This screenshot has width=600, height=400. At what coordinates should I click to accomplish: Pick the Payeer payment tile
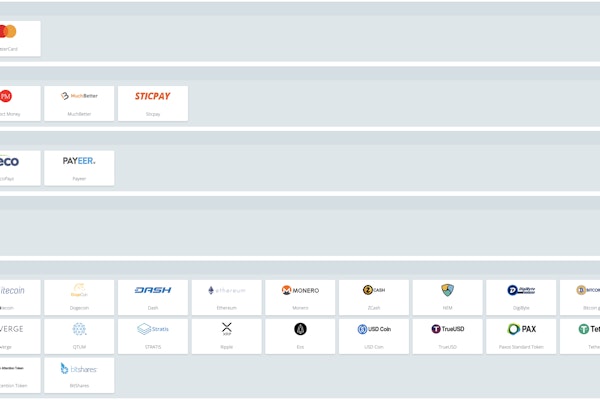pyautogui.click(x=79, y=168)
